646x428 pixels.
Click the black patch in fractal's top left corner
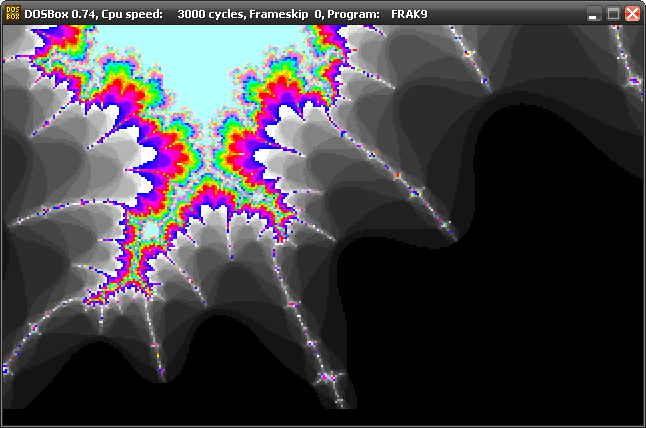click(x=18, y=40)
